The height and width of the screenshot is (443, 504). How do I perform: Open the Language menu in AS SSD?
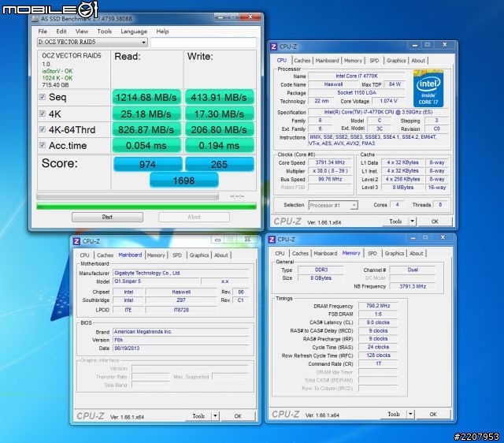[x=134, y=32]
